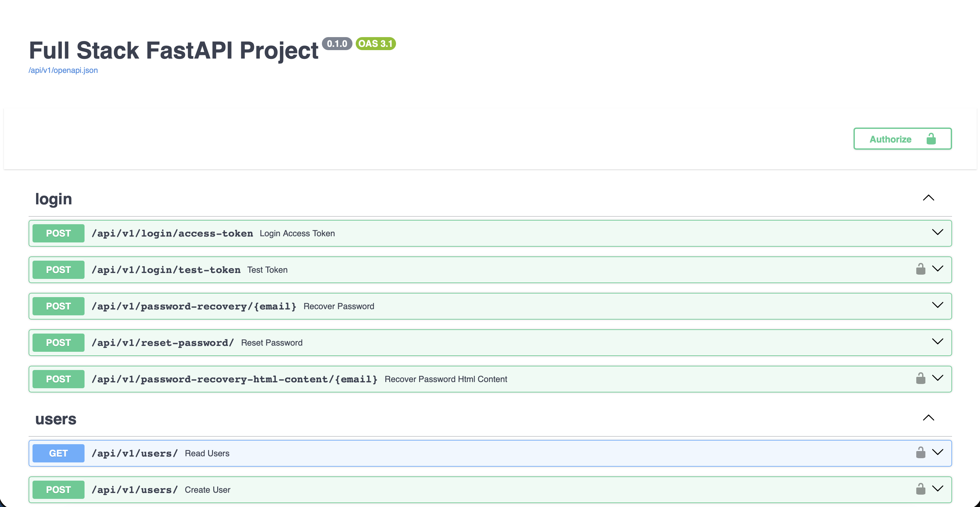Click the POST badge for password-recovery/{email}
The height and width of the screenshot is (507, 980).
(58, 307)
